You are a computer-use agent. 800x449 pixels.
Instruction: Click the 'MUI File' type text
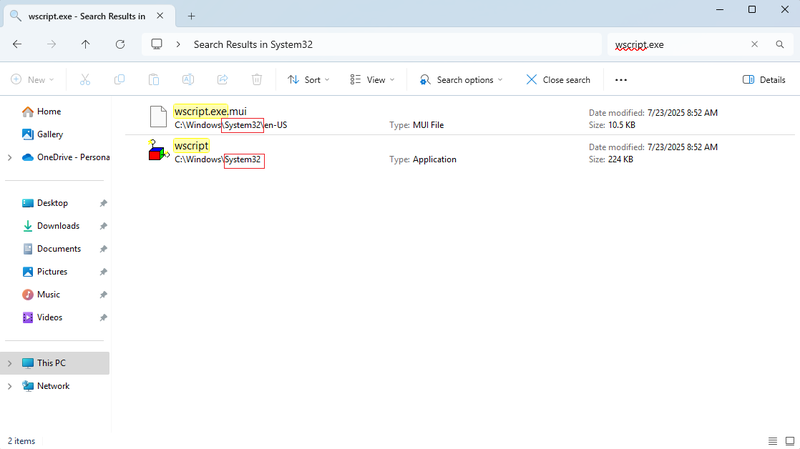(428, 125)
